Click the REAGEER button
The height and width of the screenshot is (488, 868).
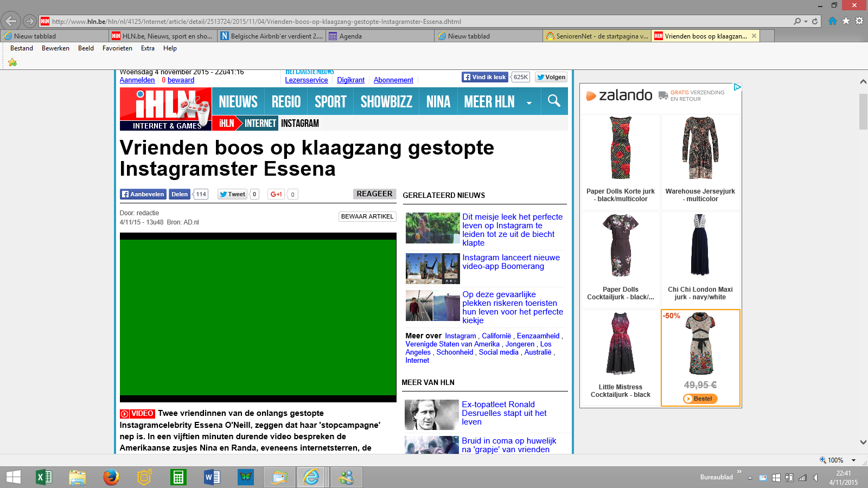[374, 194]
